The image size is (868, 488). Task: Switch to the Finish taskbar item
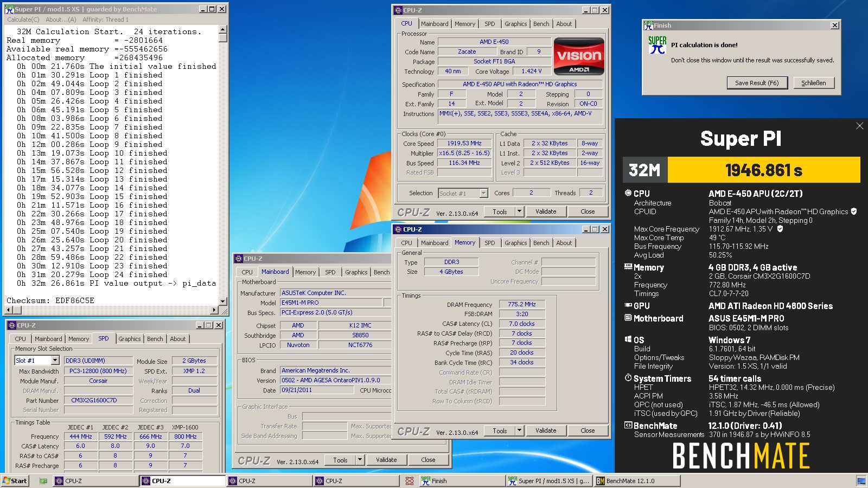point(462,481)
